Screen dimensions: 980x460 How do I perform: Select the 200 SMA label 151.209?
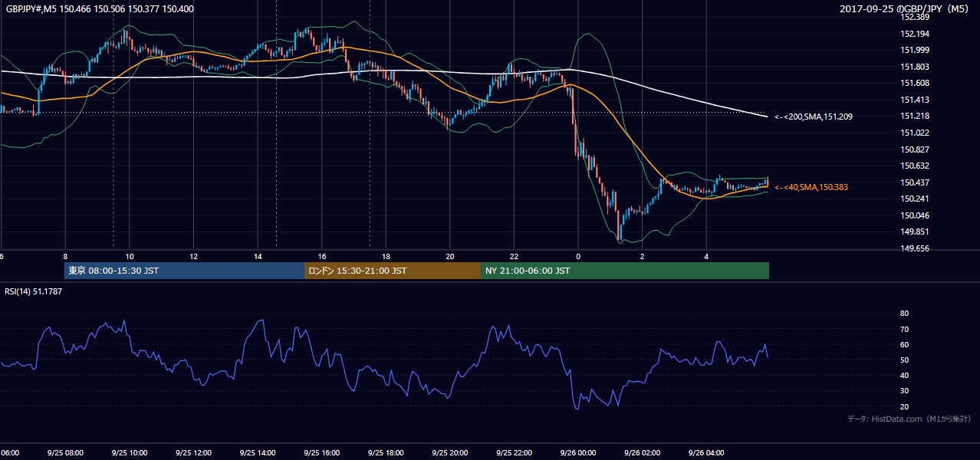(813, 117)
